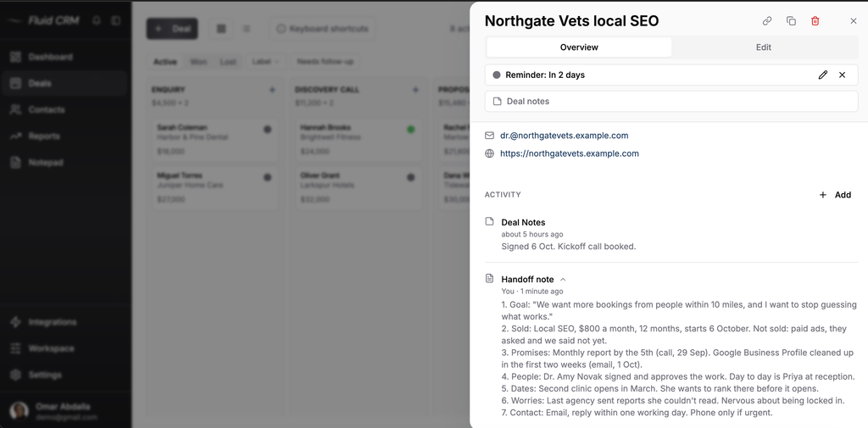Edit the reminder with pencil icon
The image size is (868, 428).
822,75
